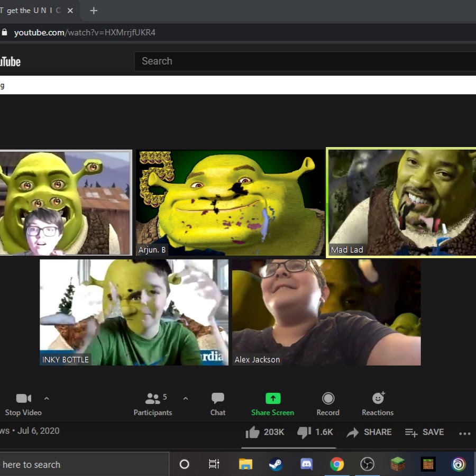Switch to Google Chrome in the taskbar

coord(337,464)
